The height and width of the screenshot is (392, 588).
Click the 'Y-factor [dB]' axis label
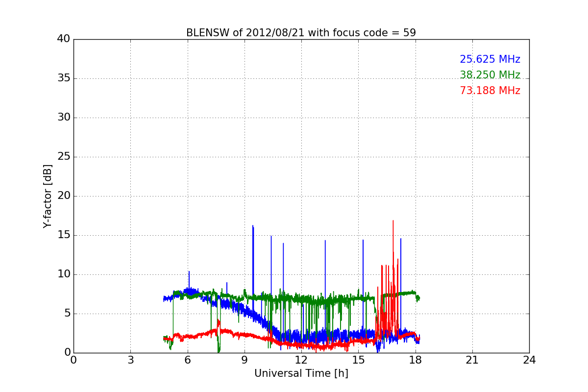47,196
